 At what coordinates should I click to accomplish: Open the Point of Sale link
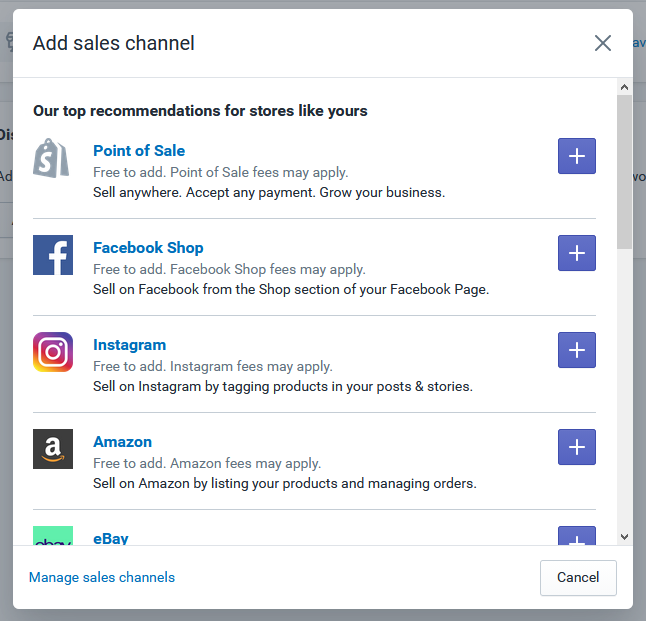click(x=139, y=151)
